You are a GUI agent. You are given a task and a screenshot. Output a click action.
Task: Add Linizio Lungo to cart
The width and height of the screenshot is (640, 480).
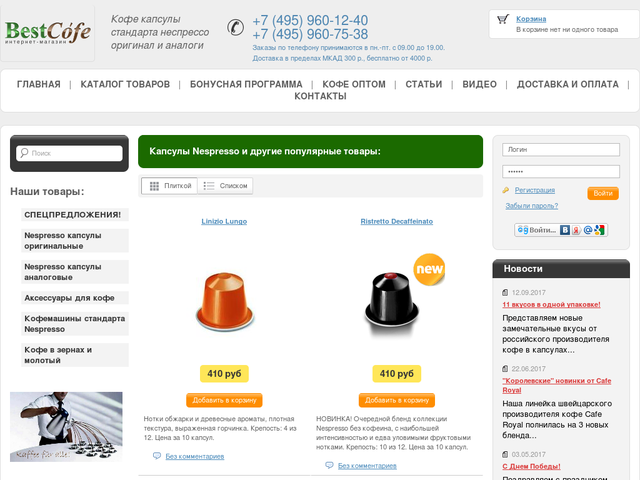click(x=224, y=400)
